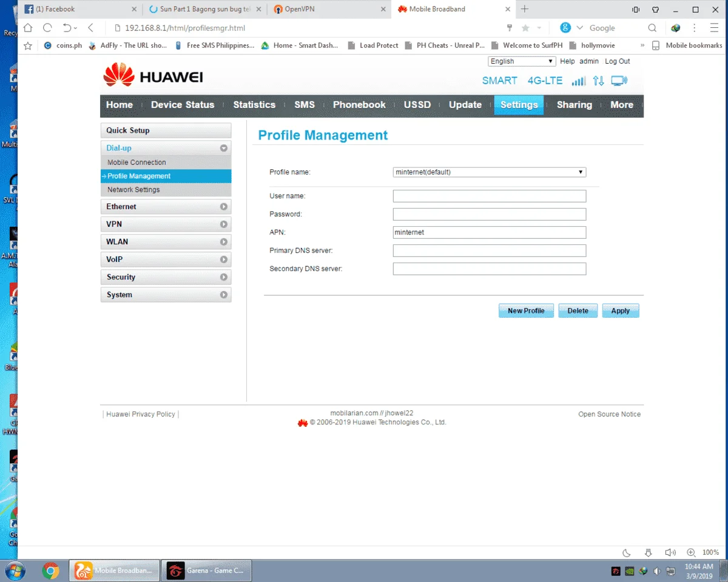Navigate back with the left arrow
Image resolution: width=728 pixels, height=582 pixels.
point(90,28)
